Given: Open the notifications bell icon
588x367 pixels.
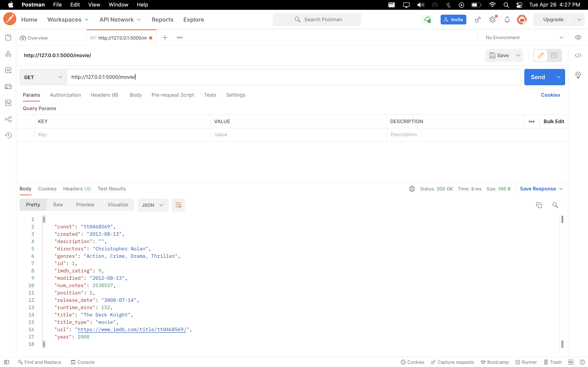Looking at the screenshot, I should 507,20.
